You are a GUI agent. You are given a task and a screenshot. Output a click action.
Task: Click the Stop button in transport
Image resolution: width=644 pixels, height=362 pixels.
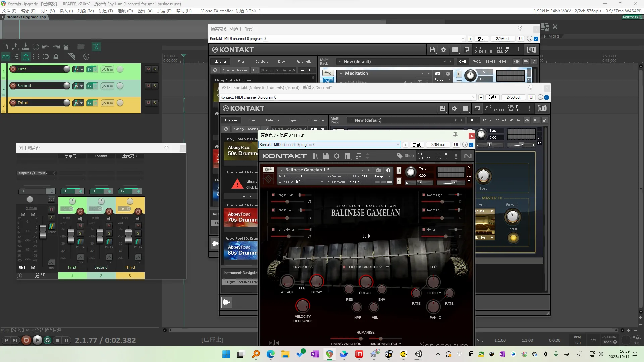(x=57, y=340)
